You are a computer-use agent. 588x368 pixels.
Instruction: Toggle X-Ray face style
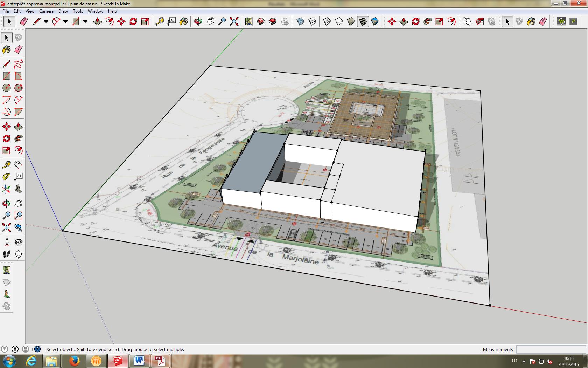click(300, 22)
